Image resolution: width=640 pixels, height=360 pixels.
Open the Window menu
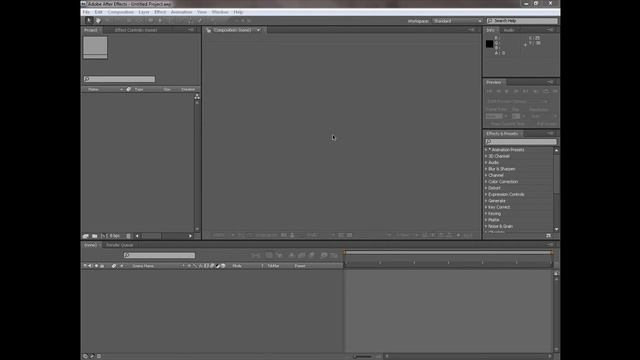click(x=220, y=12)
